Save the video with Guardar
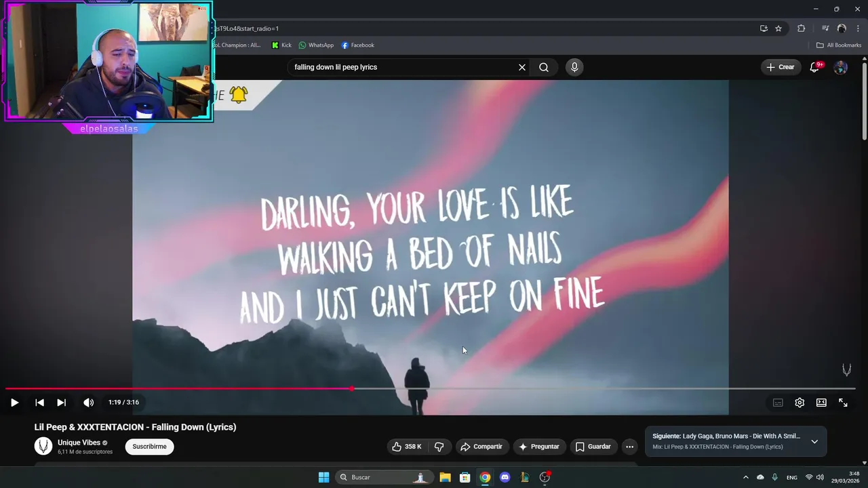This screenshot has height=488, width=868. pos(593,447)
